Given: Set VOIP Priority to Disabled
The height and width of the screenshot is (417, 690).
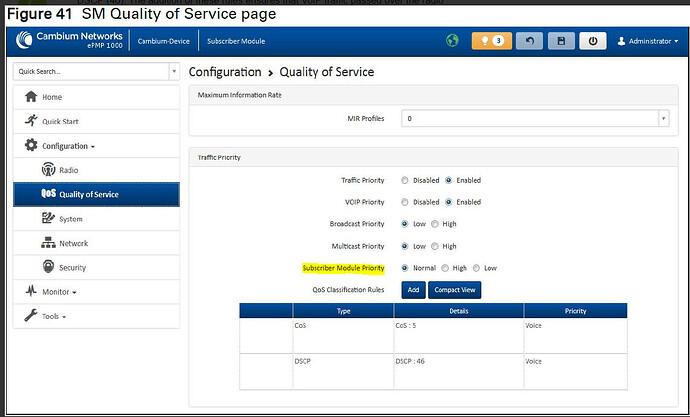Looking at the screenshot, I should [x=405, y=202].
